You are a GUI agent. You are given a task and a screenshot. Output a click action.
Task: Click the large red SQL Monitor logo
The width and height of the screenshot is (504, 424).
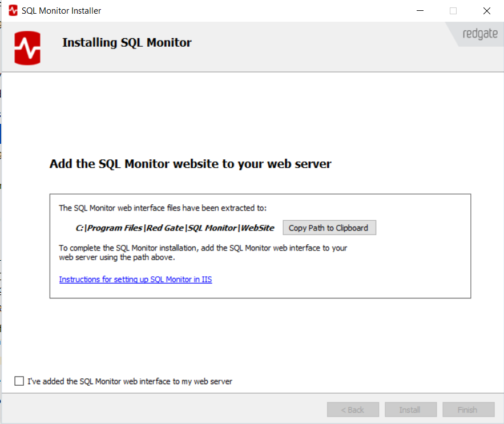point(28,47)
